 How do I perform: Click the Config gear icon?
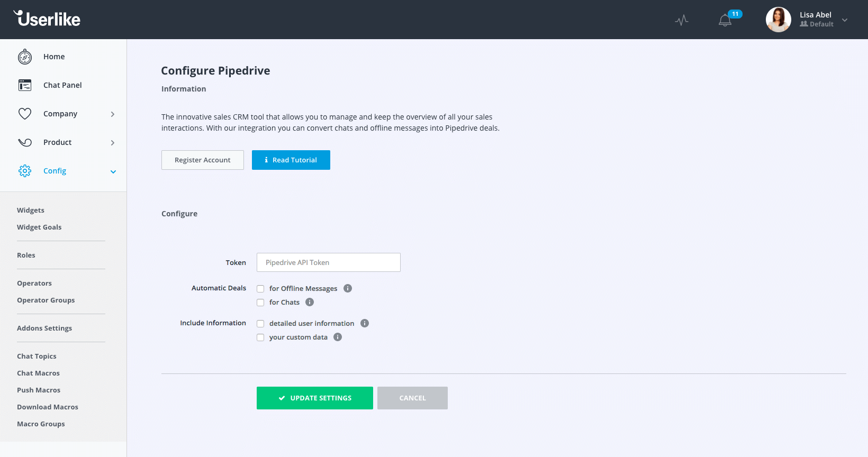(x=25, y=171)
